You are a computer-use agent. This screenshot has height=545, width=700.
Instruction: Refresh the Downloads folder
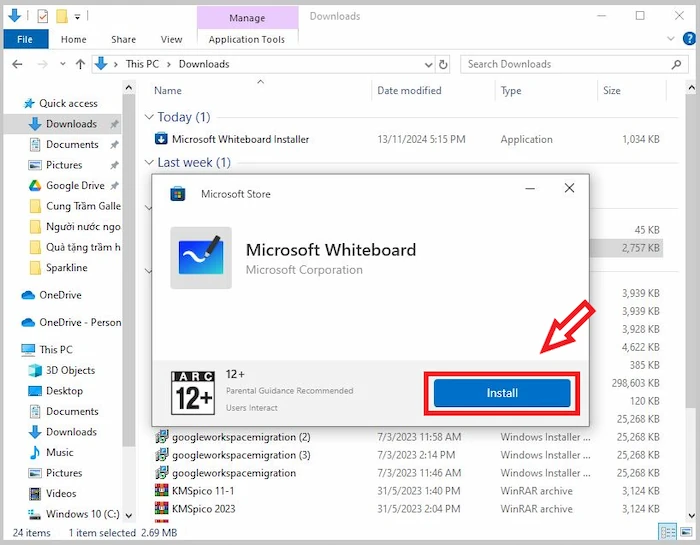tap(443, 65)
